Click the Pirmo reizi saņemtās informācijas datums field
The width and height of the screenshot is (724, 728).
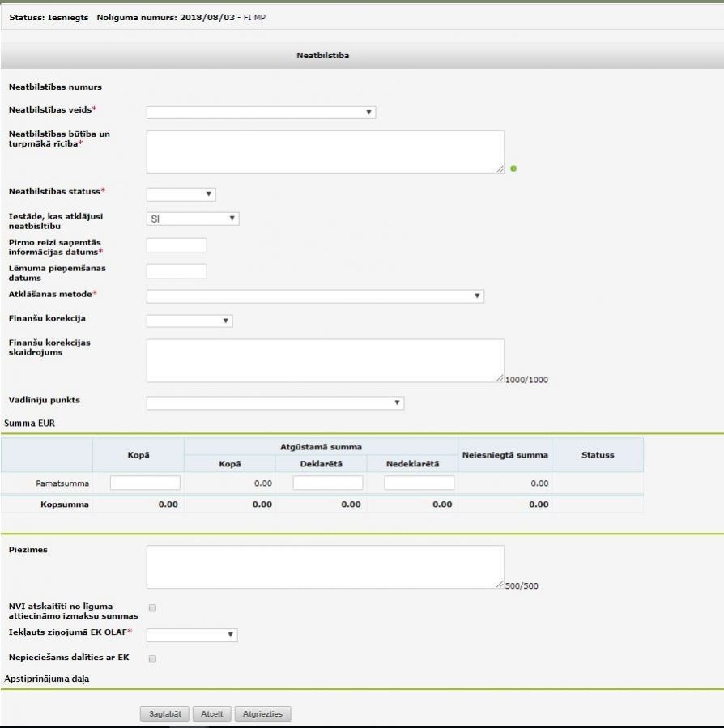177,245
